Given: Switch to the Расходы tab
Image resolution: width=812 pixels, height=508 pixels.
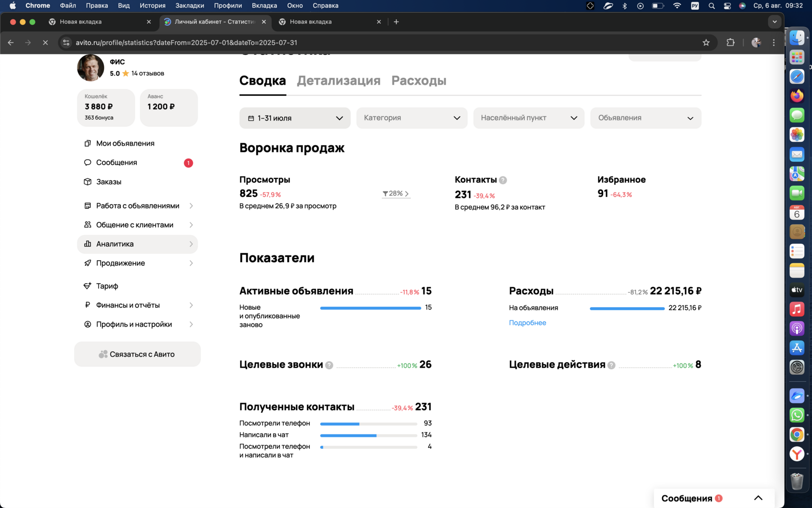Looking at the screenshot, I should coord(419,81).
